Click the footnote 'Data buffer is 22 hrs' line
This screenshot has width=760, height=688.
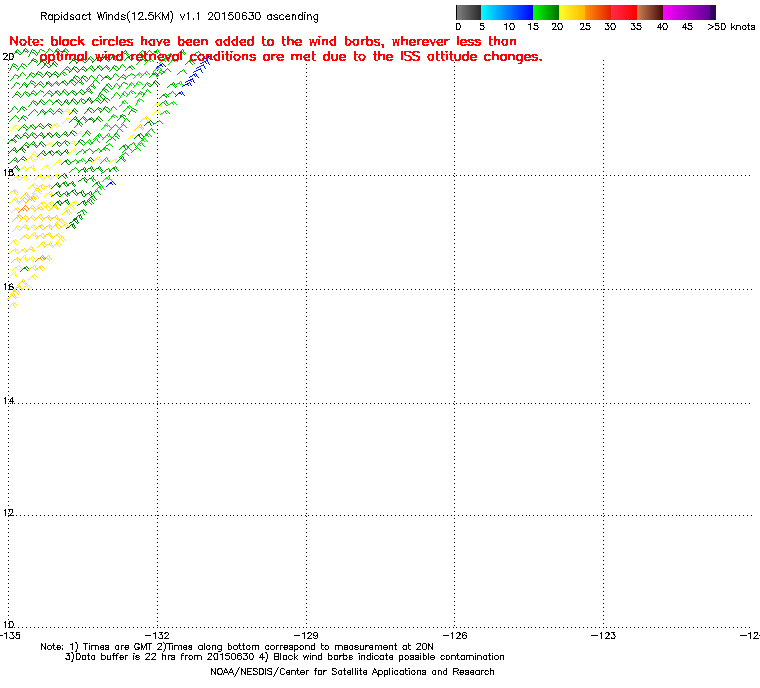click(x=285, y=657)
